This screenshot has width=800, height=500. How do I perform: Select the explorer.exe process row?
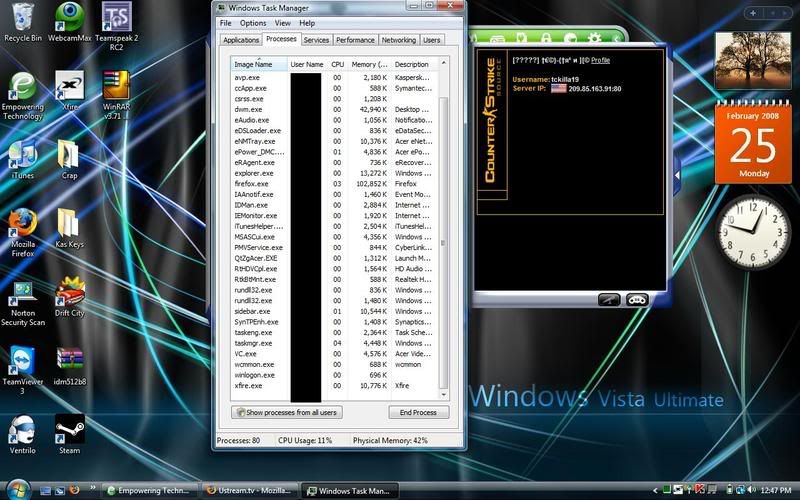334,173
